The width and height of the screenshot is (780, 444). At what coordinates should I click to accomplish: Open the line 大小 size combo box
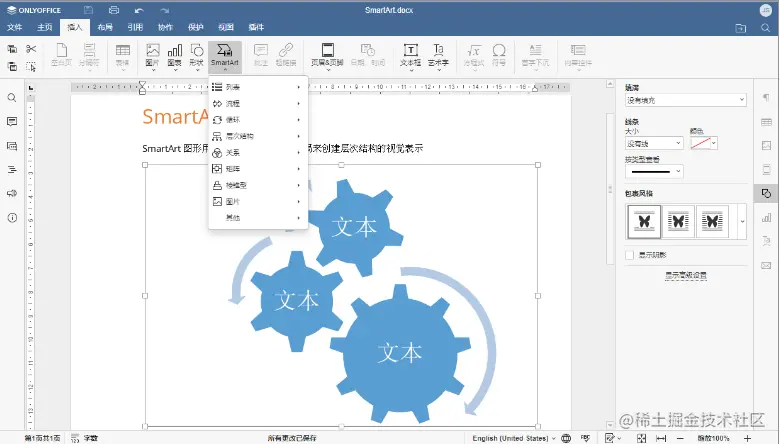pyautogui.click(x=654, y=143)
